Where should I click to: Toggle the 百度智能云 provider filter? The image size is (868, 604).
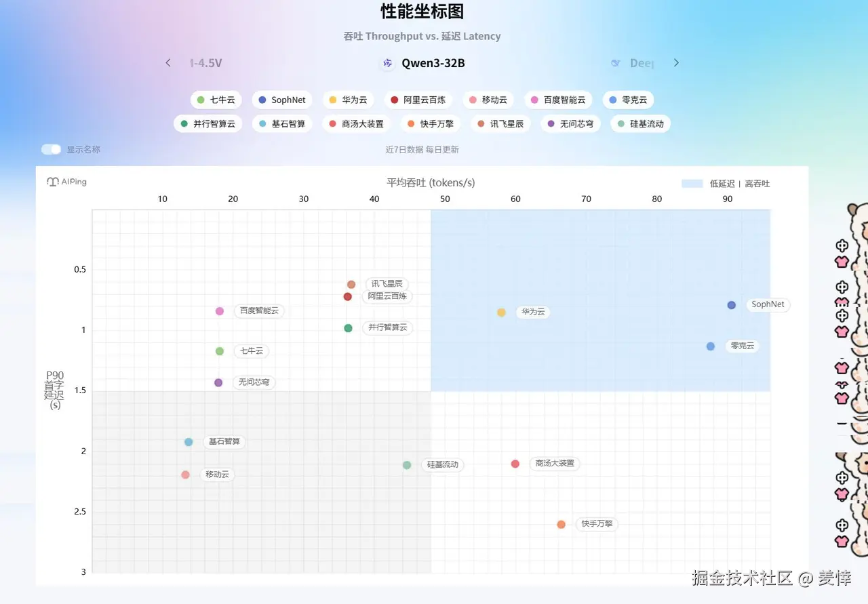point(559,100)
